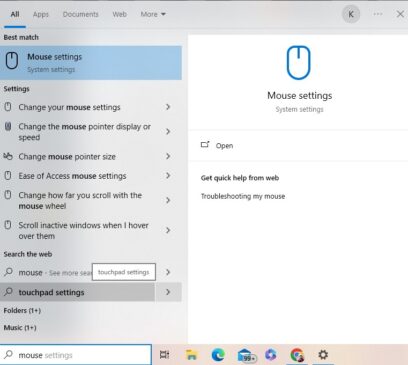Switch to the Documents tab
The image size is (408, 365).
(x=81, y=14)
